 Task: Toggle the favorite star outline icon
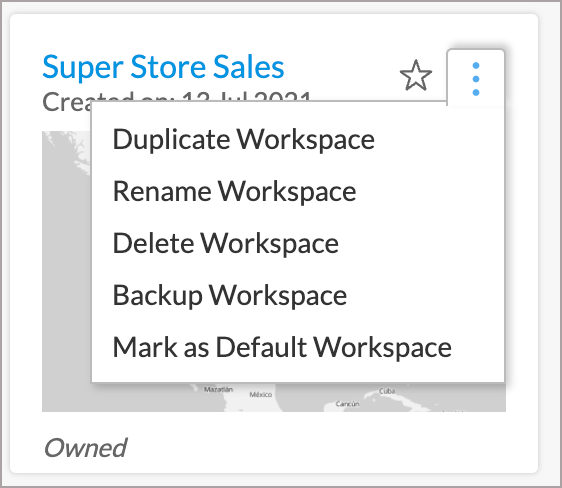point(415,76)
